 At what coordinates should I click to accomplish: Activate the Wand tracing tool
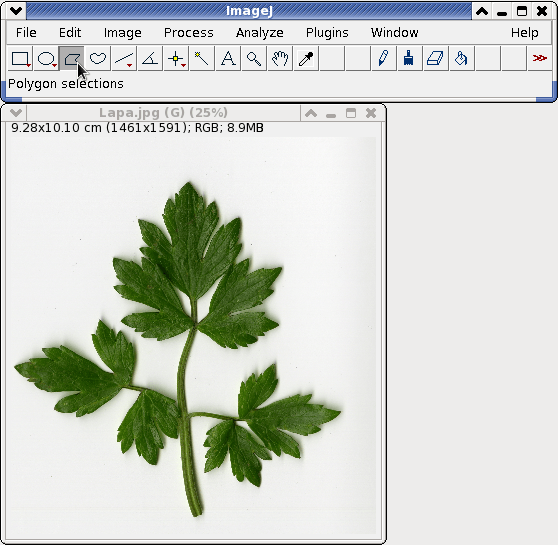coord(202,59)
